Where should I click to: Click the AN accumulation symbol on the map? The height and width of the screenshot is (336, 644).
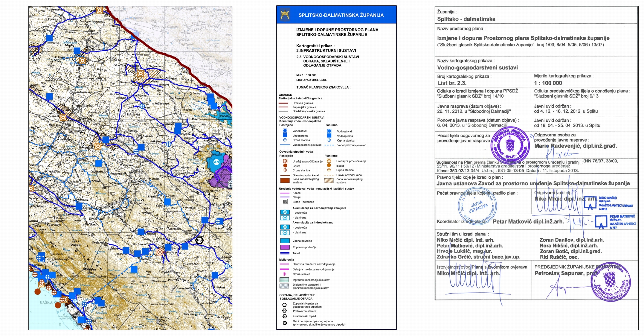(216, 162)
